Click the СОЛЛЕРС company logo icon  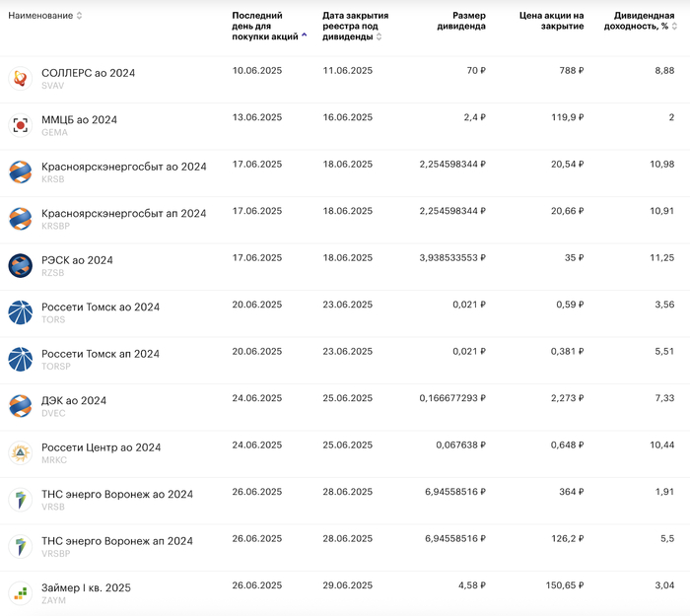[20, 79]
